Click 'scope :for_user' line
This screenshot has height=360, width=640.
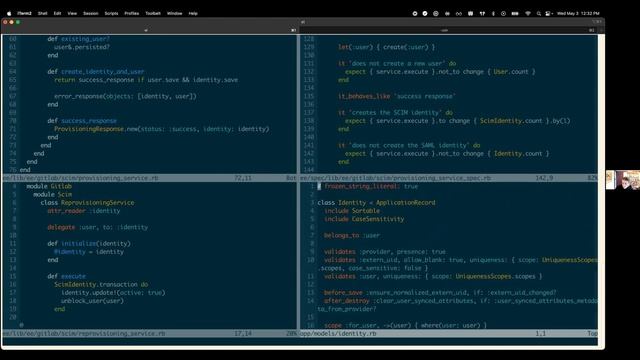tap(405, 325)
